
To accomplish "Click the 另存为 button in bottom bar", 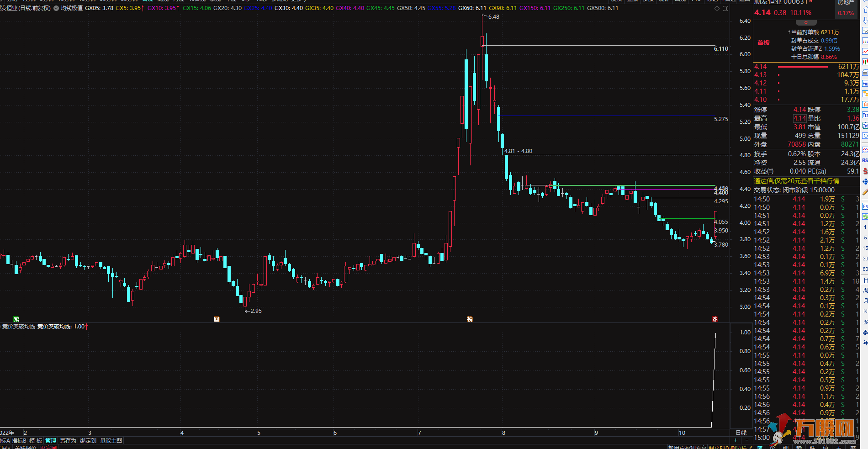I will point(68,441).
